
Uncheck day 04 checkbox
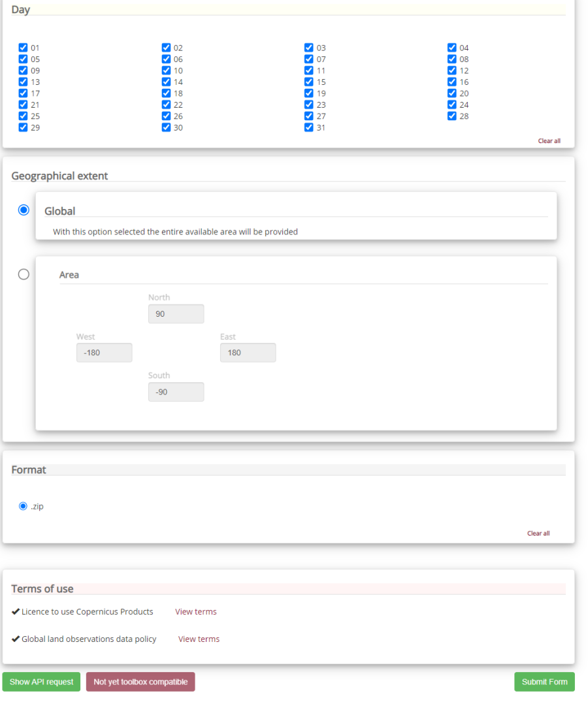click(x=452, y=48)
